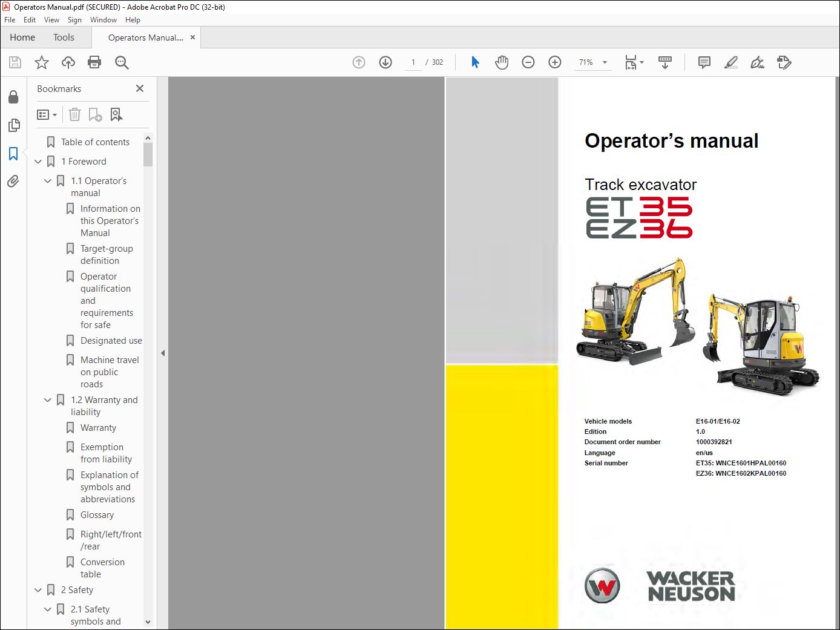This screenshot has height=630, width=840.
Task: Click the Save file icon
Action: coord(15,62)
